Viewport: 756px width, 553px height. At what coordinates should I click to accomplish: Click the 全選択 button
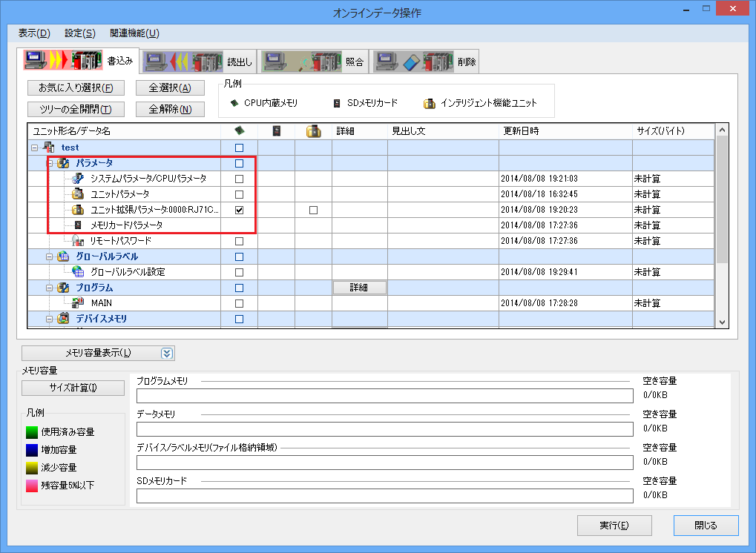coord(168,87)
